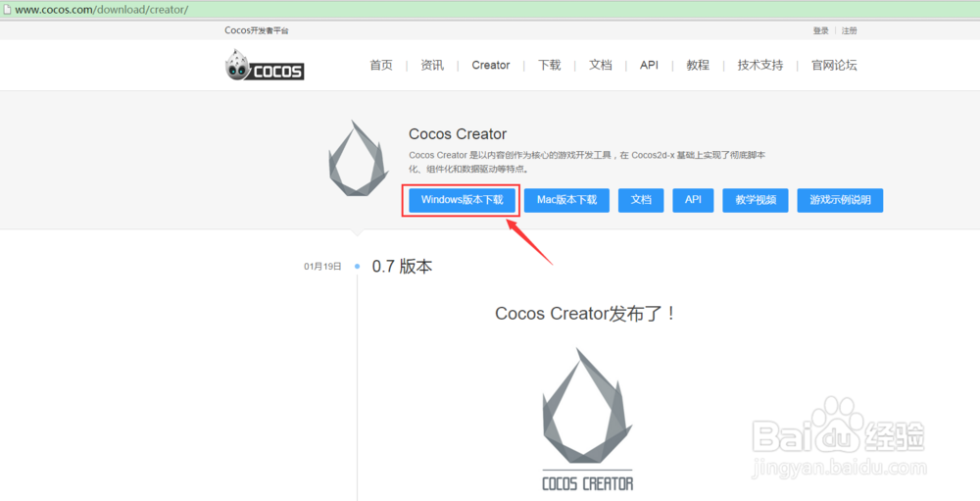Click the Cocos开发者平台 text link
The height and width of the screenshot is (501, 980).
[x=257, y=30]
